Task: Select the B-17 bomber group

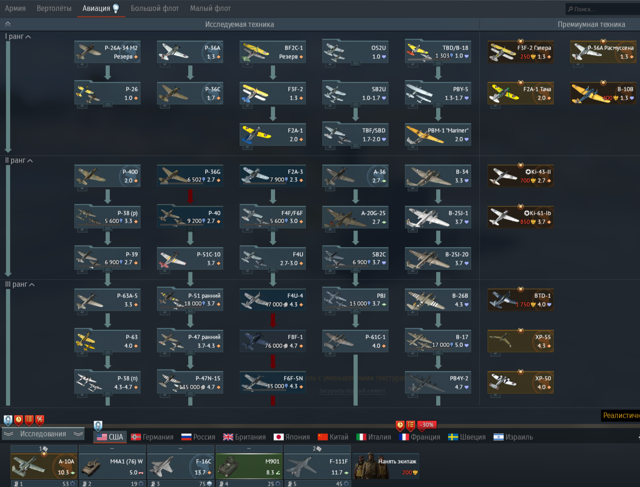Action: 438,341
